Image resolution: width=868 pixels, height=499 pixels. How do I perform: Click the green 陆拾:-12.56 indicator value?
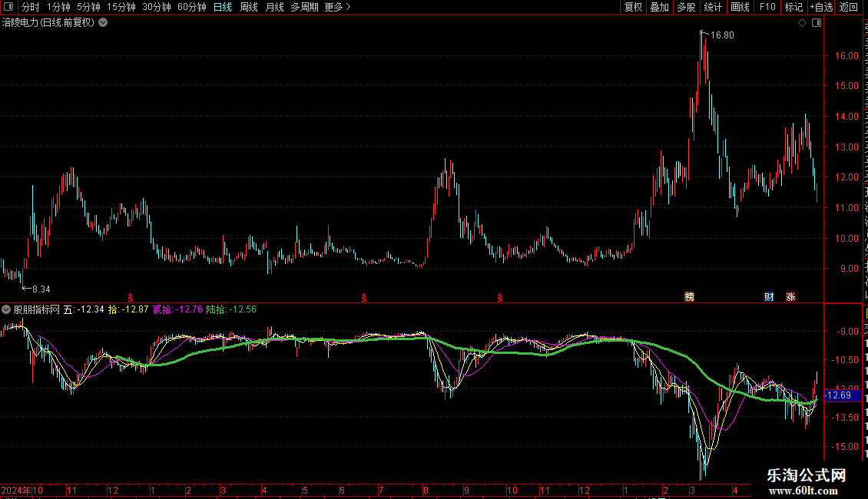pyautogui.click(x=231, y=309)
